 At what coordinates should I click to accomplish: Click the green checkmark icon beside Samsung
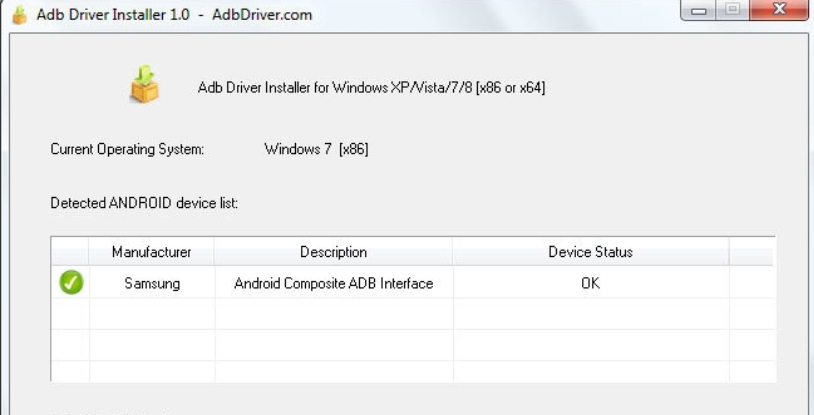click(71, 283)
